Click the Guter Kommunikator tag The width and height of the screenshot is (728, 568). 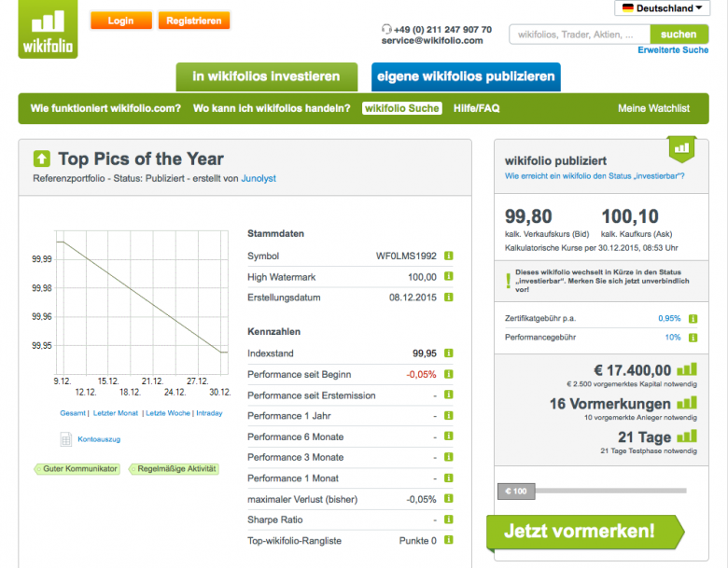77,469
